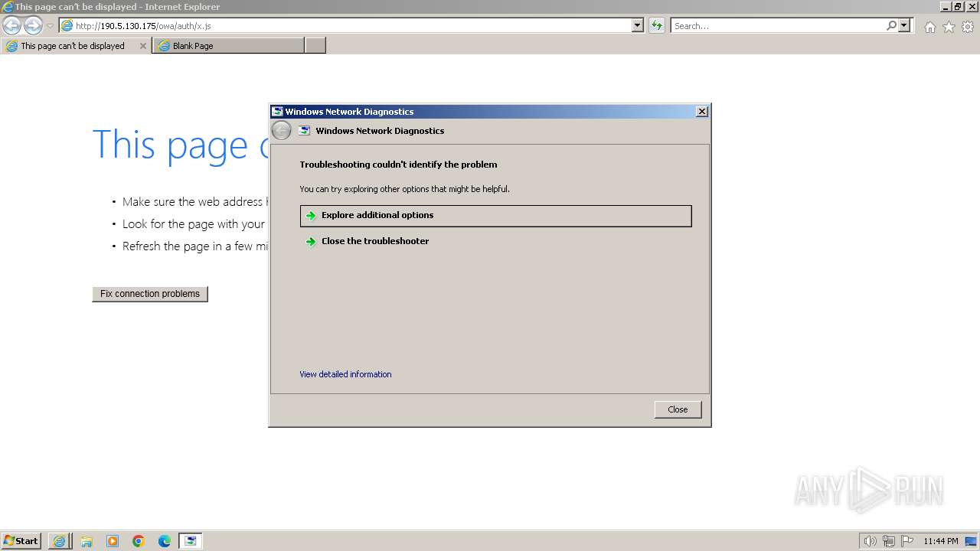980x551 pixels.
Task: Choose Explore additional options
Action: pyautogui.click(x=496, y=216)
